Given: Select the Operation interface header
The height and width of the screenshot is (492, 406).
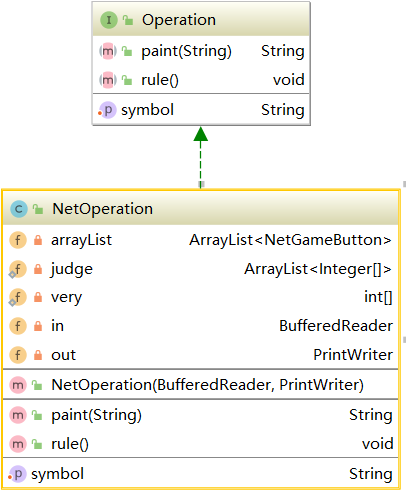Looking at the screenshot, I should 201,20.
